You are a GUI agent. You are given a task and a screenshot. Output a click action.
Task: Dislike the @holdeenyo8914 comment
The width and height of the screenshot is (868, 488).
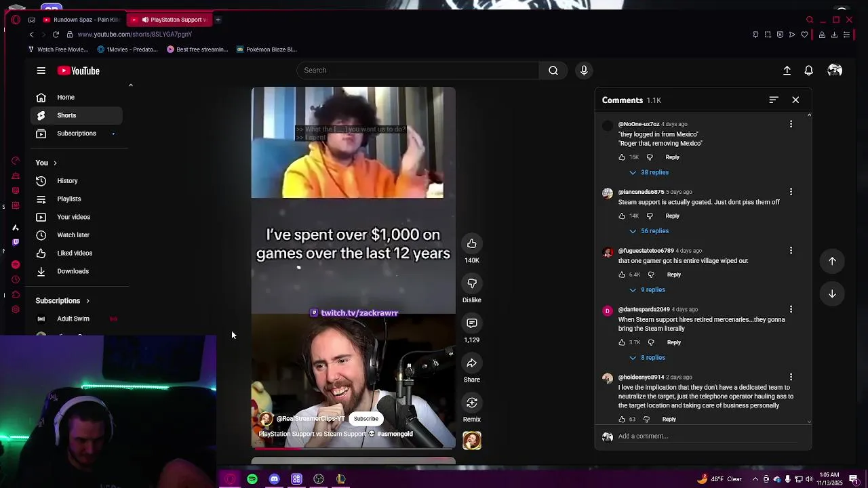(x=646, y=420)
